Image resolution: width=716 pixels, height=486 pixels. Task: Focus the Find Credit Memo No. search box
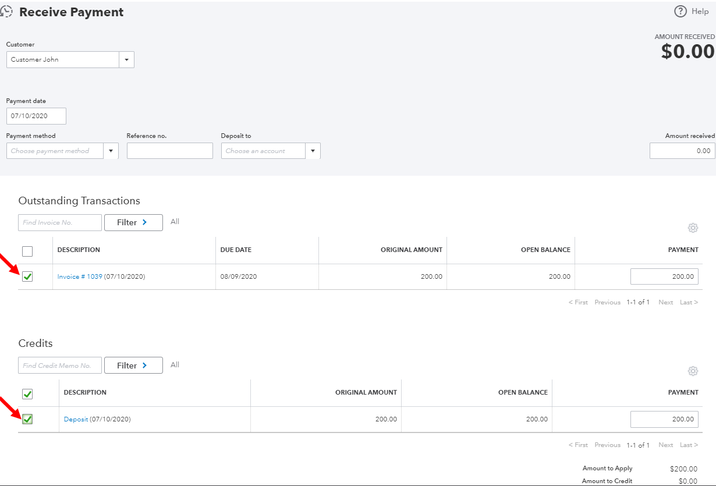click(x=60, y=365)
